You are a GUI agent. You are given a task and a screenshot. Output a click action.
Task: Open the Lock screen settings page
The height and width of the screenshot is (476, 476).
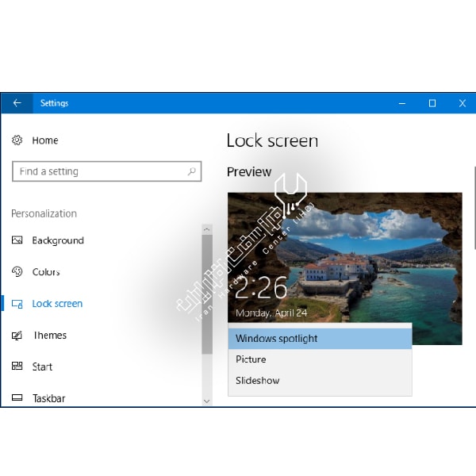tap(57, 304)
